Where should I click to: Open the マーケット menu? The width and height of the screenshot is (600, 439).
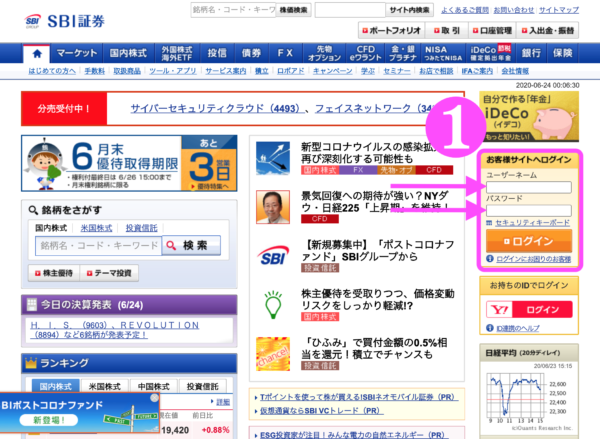77,53
